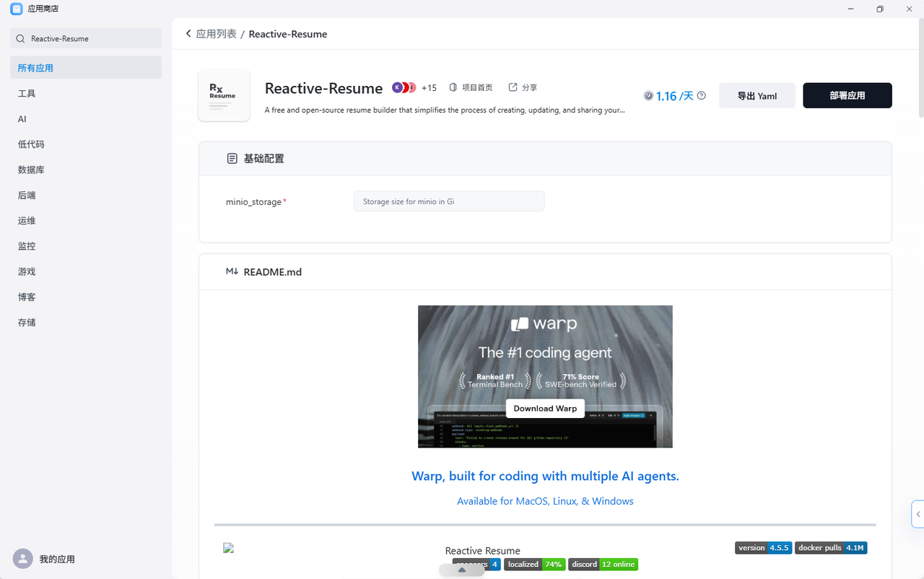This screenshot has width=924, height=579.
Task: Select 监控 category
Action: pos(86,246)
